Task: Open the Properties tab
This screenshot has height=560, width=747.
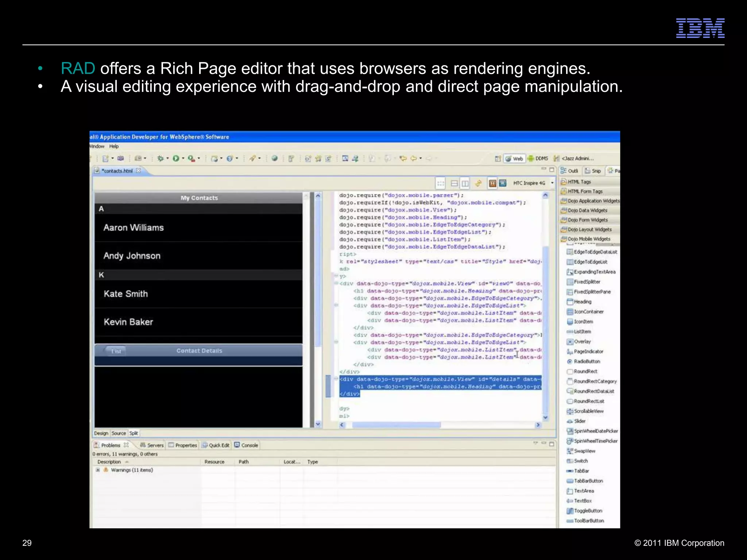Action: tap(183, 445)
